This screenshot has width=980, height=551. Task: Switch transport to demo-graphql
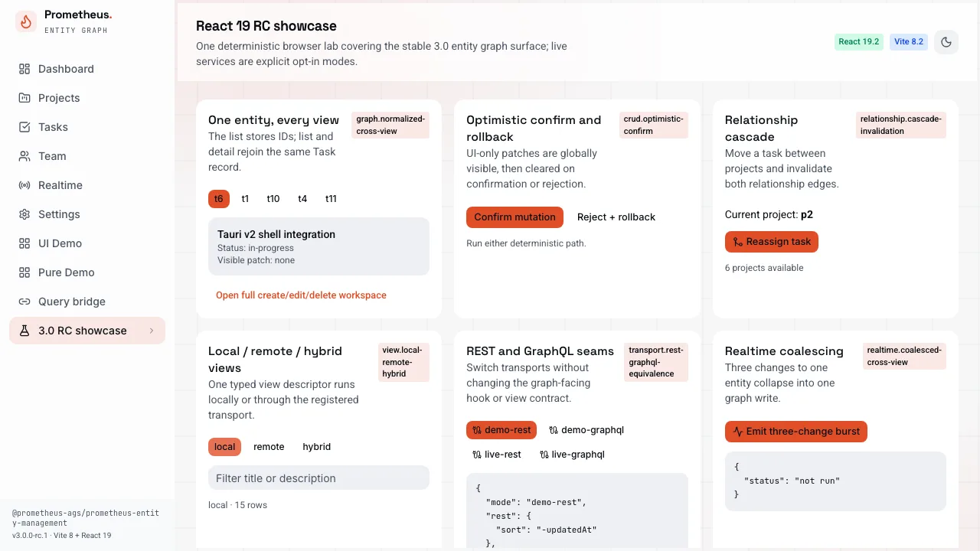(586, 430)
